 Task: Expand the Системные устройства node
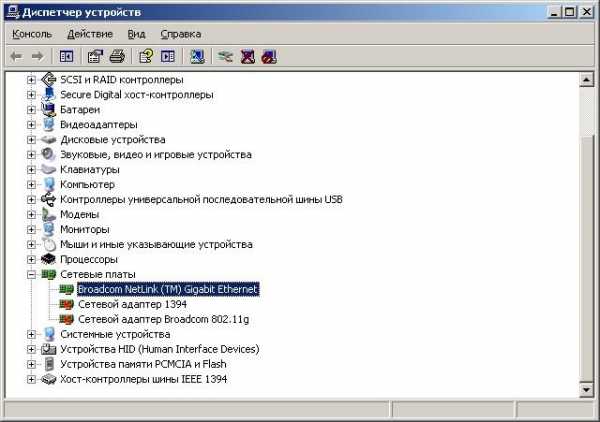tap(31, 334)
